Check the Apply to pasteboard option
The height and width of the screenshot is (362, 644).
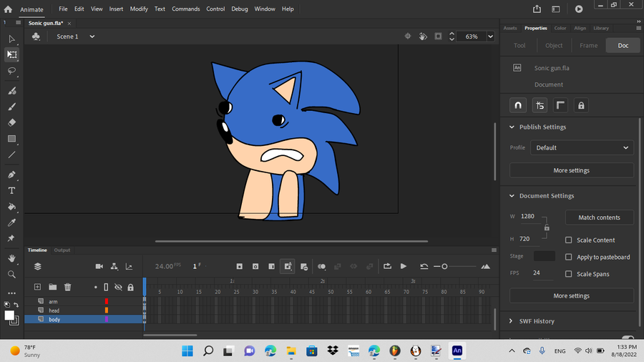[x=569, y=257]
